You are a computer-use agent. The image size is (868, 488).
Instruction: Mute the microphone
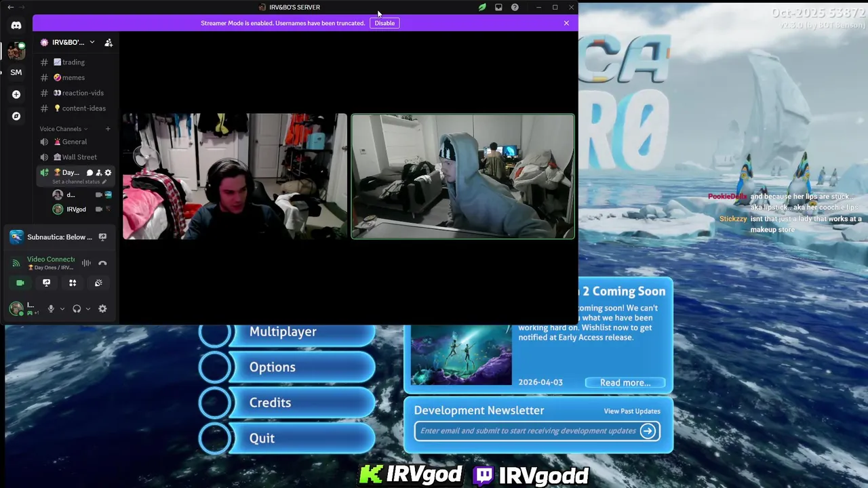click(51, 309)
